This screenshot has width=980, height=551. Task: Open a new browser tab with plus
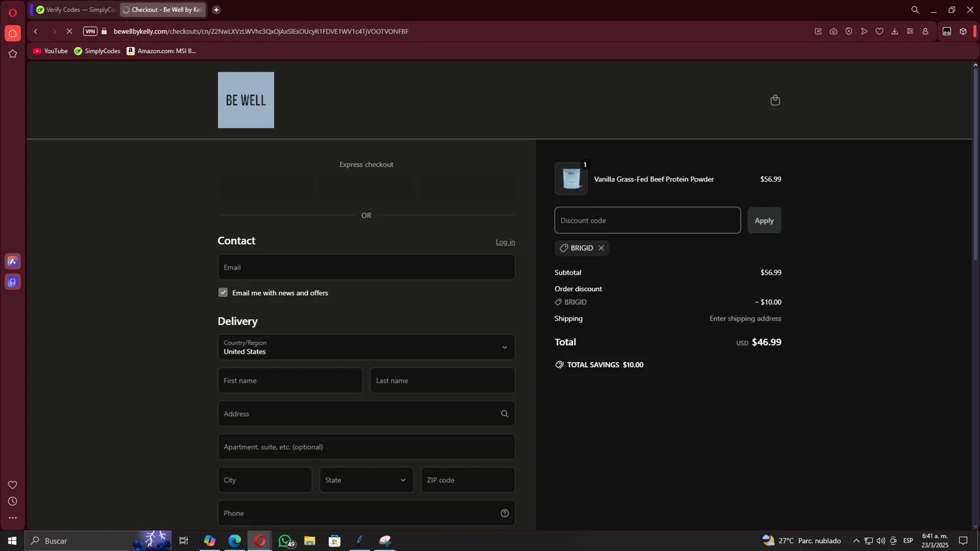[x=216, y=10]
